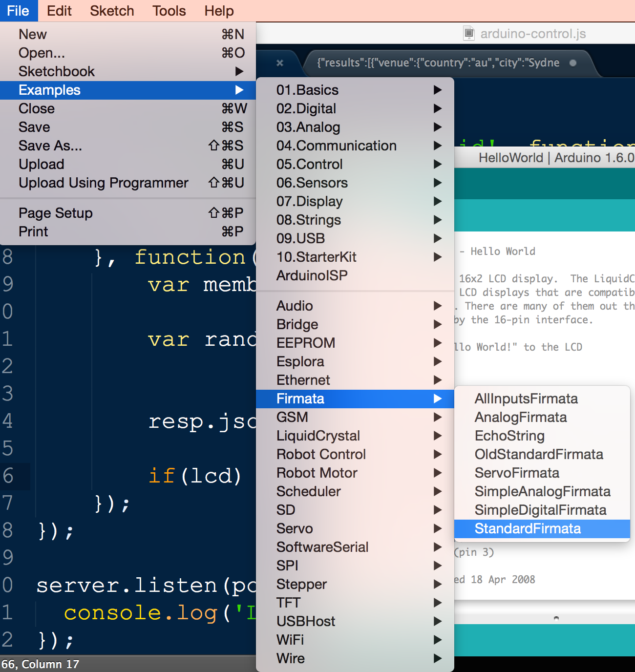Expand Stepper library examples
635x672 pixels.
click(x=355, y=584)
